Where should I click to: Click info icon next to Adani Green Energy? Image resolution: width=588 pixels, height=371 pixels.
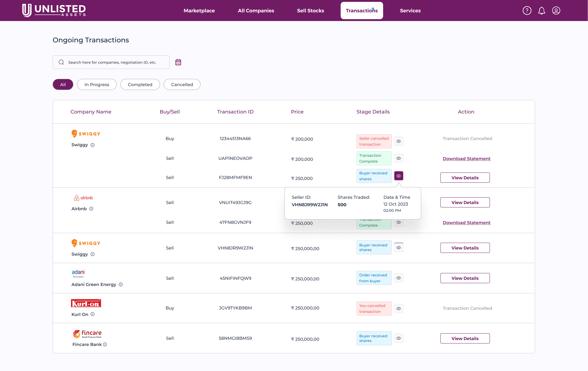click(x=121, y=284)
